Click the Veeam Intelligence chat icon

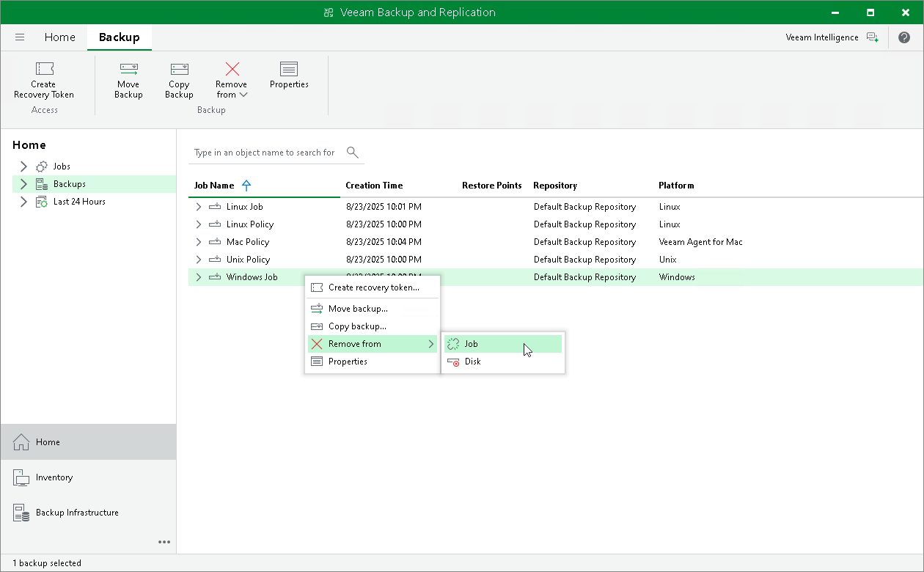click(872, 37)
